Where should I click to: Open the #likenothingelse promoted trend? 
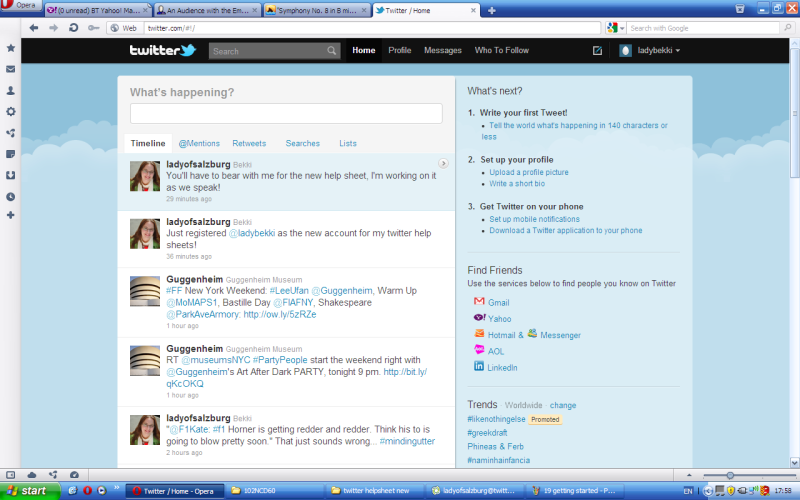pos(496,419)
